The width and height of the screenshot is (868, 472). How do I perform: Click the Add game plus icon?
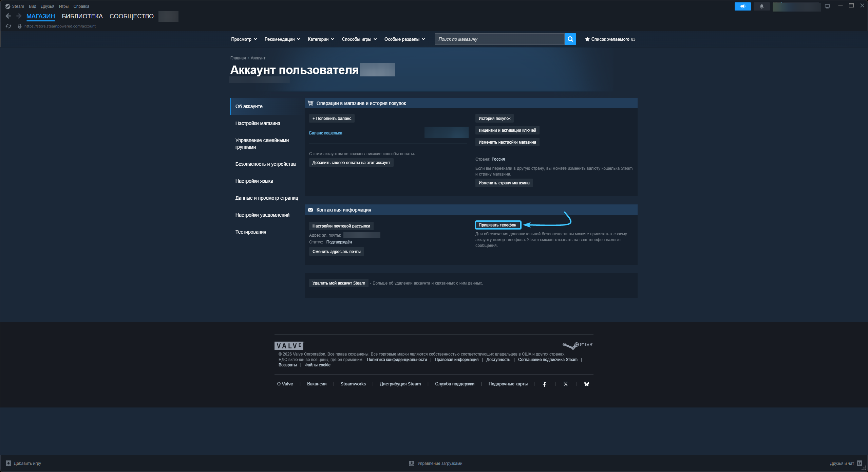[x=8, y=463]
